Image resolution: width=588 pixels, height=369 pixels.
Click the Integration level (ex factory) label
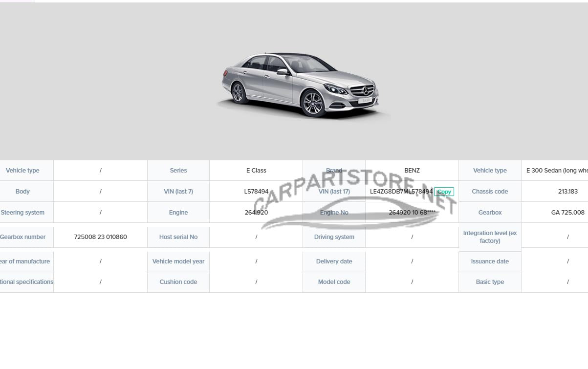[x=490, y=237]
